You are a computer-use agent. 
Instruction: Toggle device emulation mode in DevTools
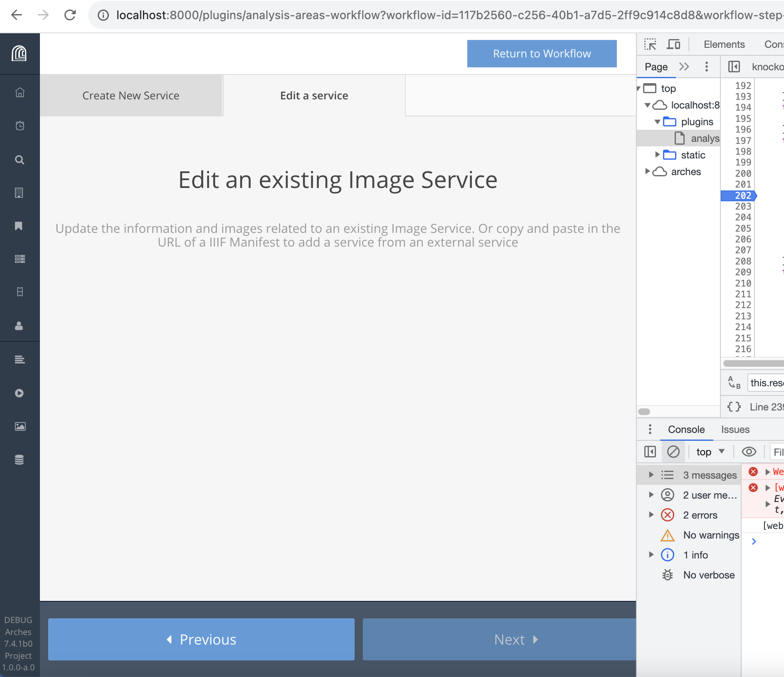click(673, 44)
